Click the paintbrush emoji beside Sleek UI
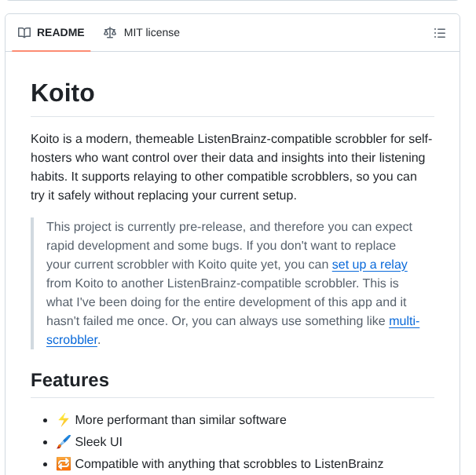476x475 pixels. point(64,441)
